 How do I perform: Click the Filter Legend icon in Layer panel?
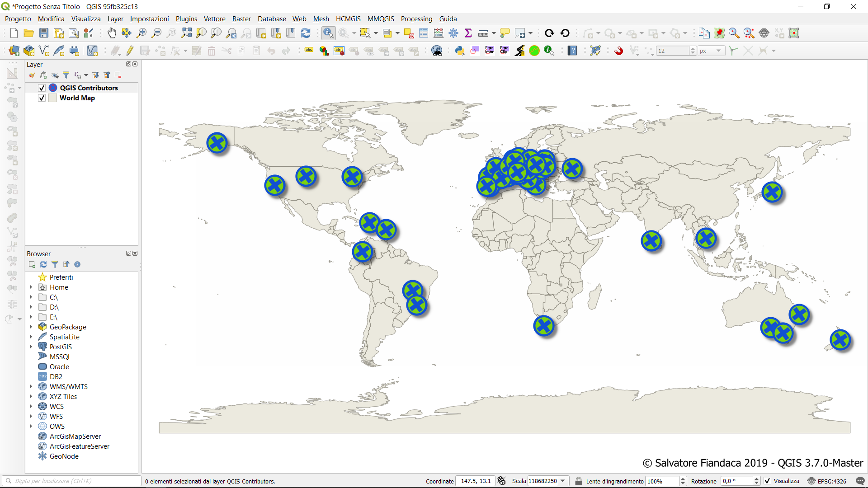(x=66, y=75)
